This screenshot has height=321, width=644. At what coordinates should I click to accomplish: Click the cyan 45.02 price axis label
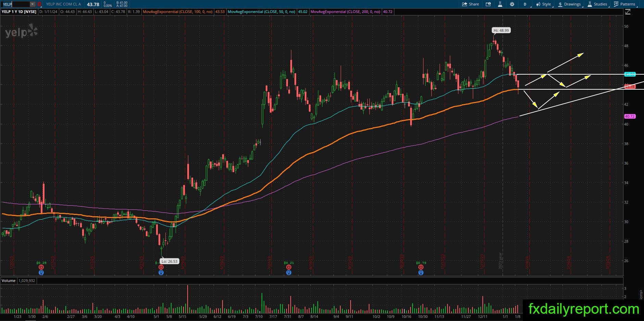(x=630, y=74)
